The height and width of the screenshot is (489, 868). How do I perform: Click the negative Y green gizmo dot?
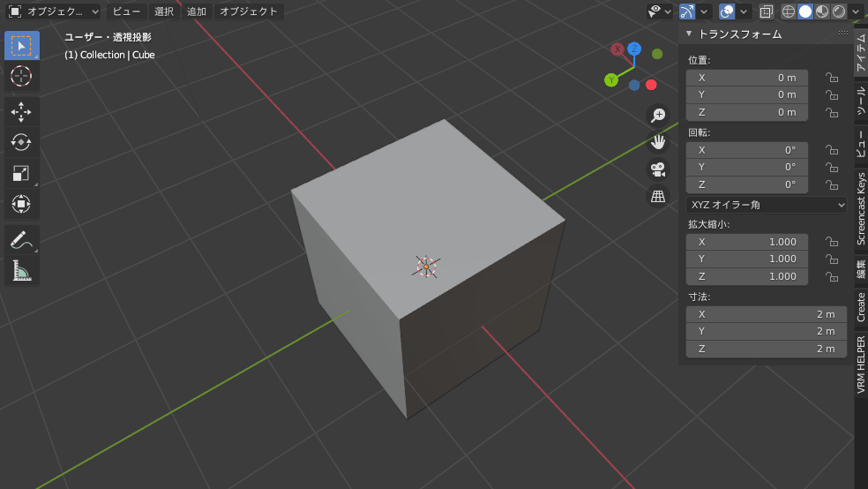tap(657, 54)
